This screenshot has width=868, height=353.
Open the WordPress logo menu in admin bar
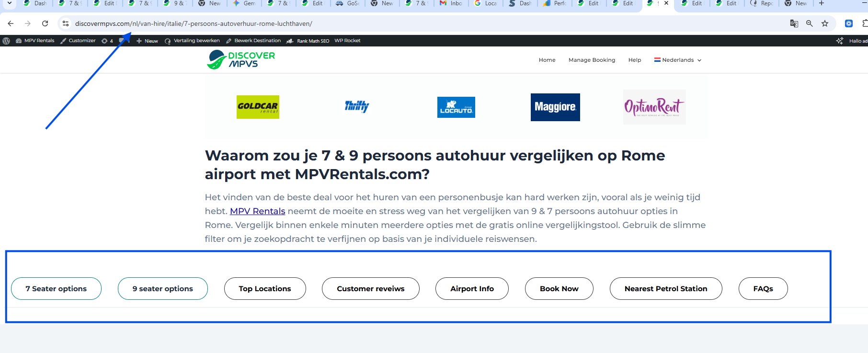[x=6, y=41]
